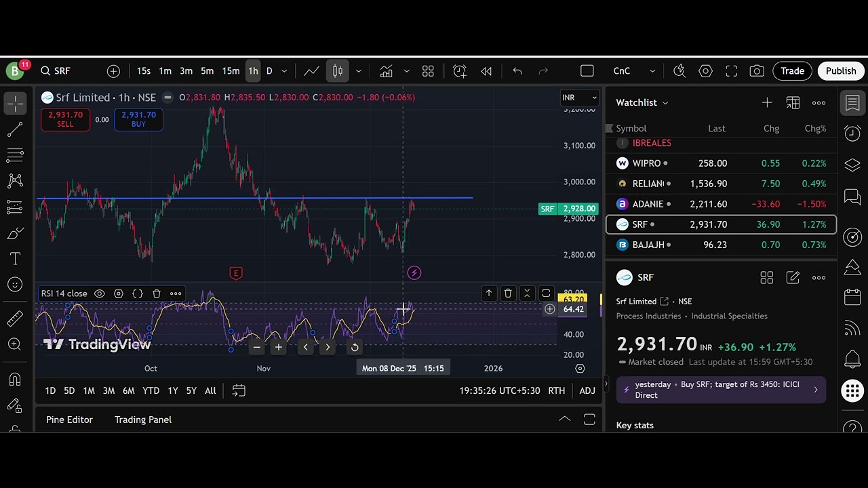Add a symbol to compare with the plus icon
Image resolution: width=868 pixels, height=488 pixels.
click(113, 70)
